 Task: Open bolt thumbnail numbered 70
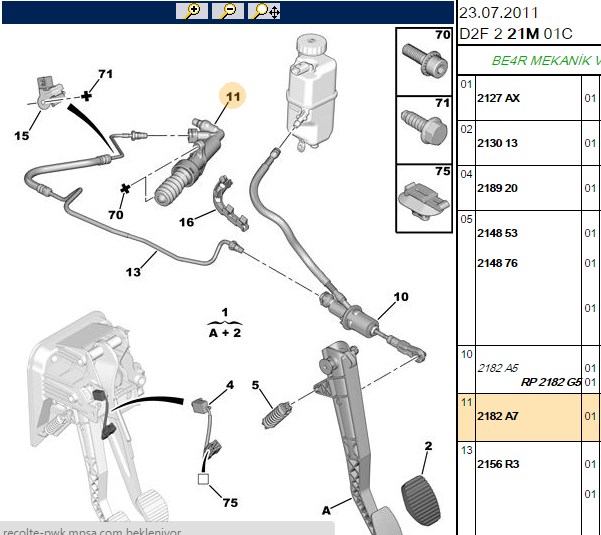pyautogui.click(x=424, y=61)
